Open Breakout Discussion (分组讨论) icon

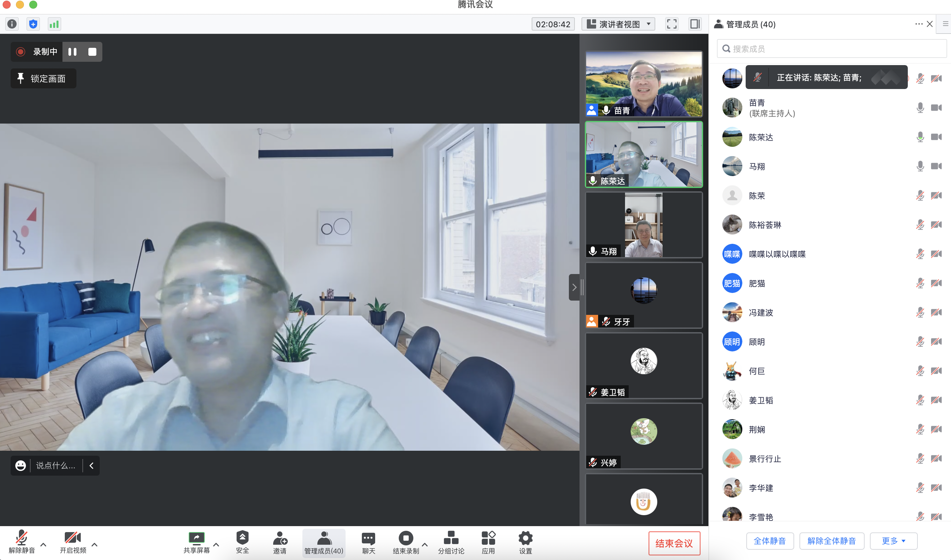click(x=451, y=538)
